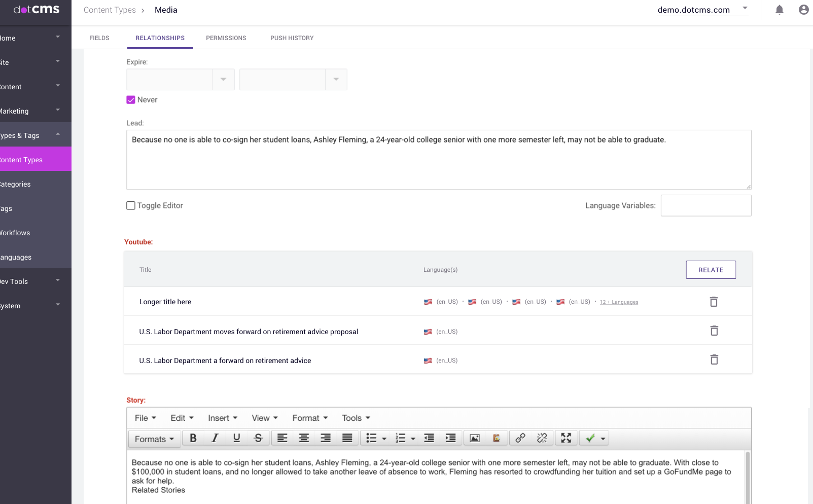Image resolution: width=813 pixels, height=504 pixels.
Task: Uncheck the Never expire checkbox
Action: (130, 99)
